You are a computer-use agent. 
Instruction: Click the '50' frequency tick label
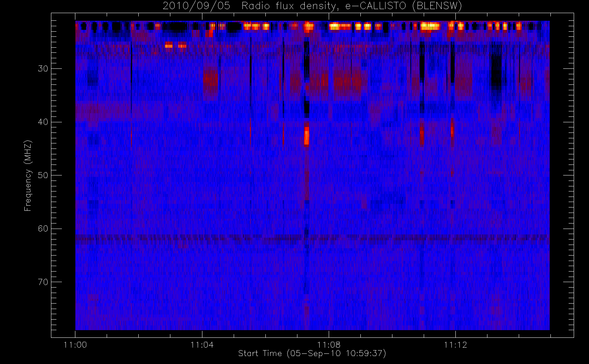[43, 175]
